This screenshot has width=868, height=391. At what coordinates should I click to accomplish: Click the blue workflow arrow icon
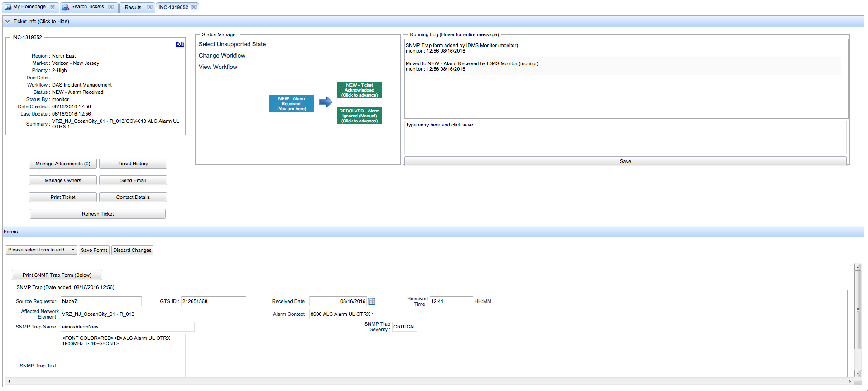(325, 102)
